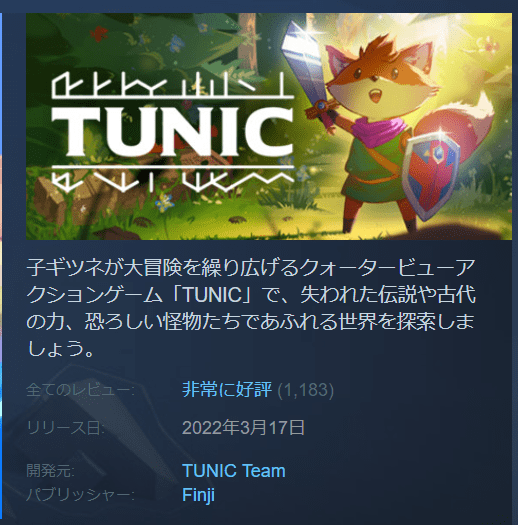Click the red and blue shield

point(430,176)
